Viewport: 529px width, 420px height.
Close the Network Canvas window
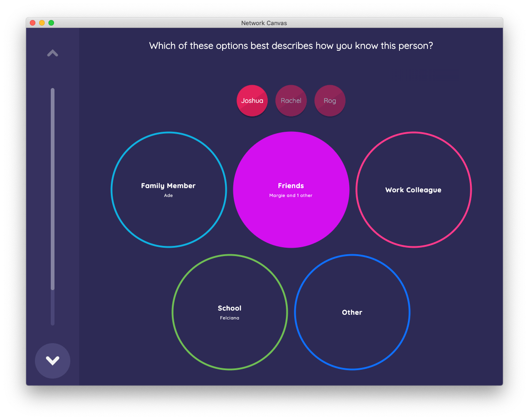33,23
